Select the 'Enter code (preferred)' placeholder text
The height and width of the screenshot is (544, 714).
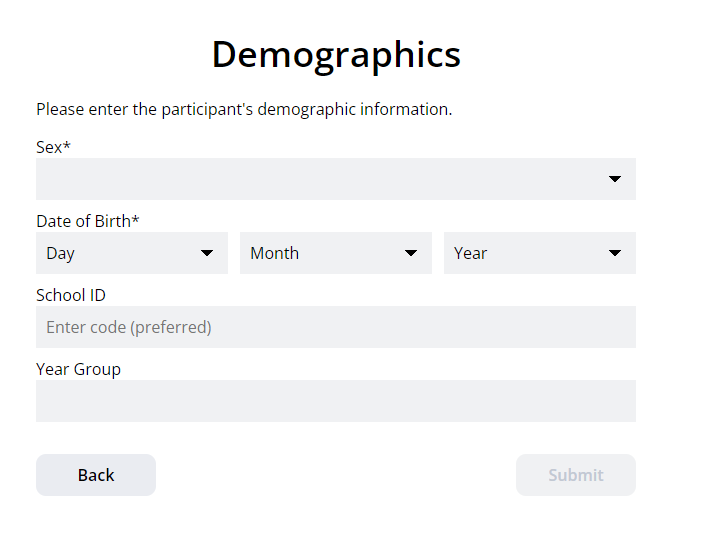tap(129, 327)
